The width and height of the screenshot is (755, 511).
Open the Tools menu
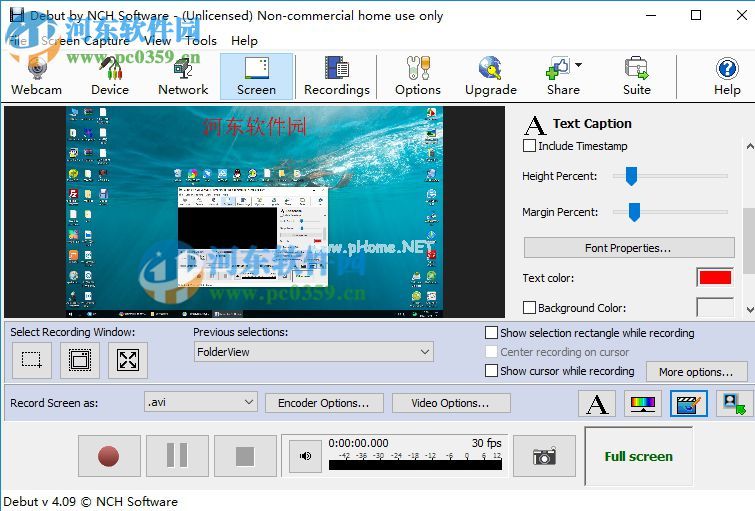201,40
